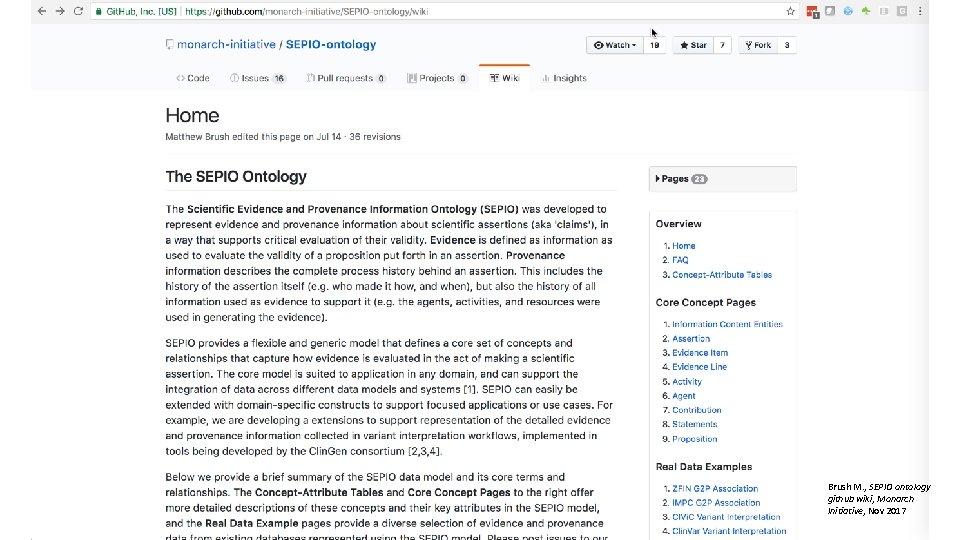View the 36 revisions history
Image resolution: width=960 pixels, height=540 pixels.
click(375, 137)
